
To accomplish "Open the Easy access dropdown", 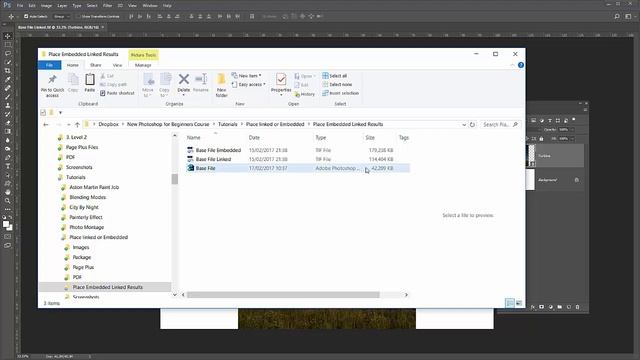I will 248,84.
